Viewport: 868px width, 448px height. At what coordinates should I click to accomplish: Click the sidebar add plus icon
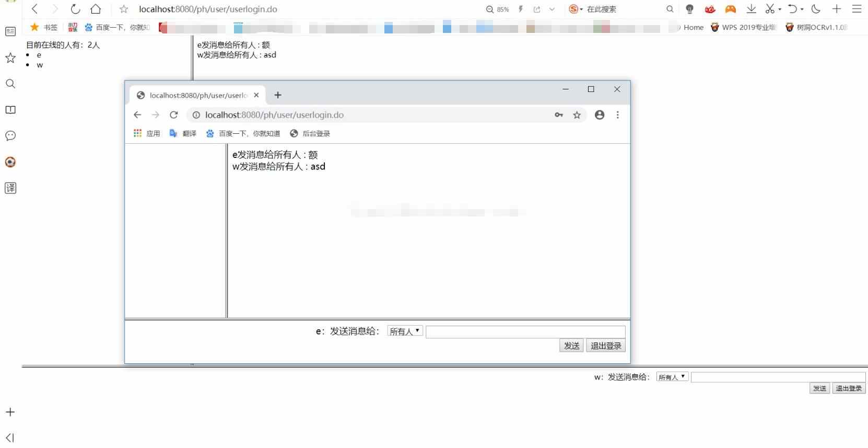(10, 412)
